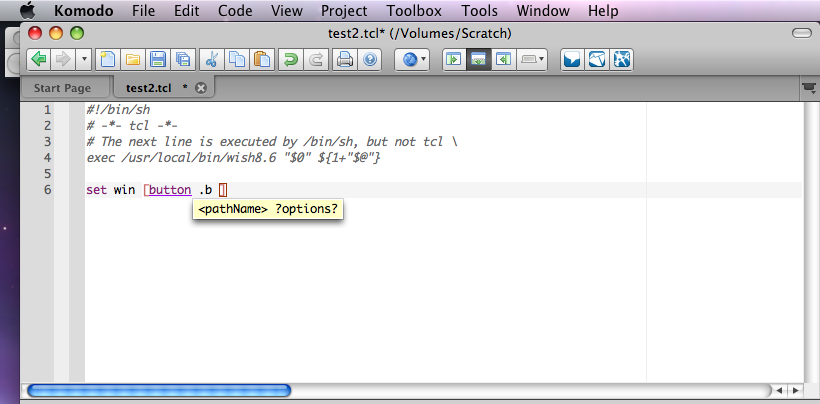The image size is (820, 404).
Task: Toggle the left pane visibility button
Action: coord(454,59)
